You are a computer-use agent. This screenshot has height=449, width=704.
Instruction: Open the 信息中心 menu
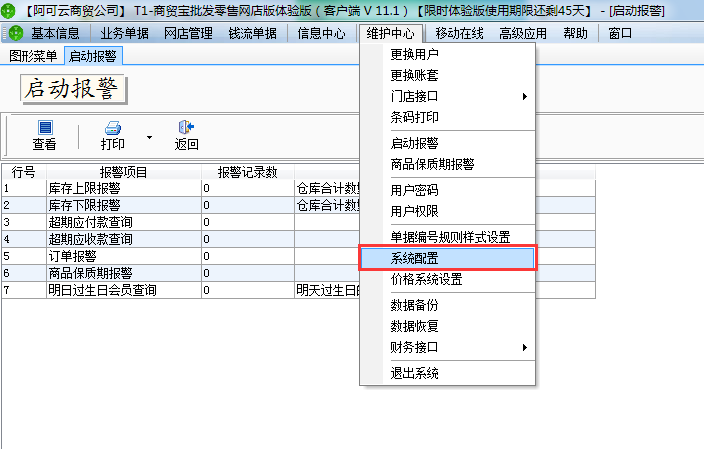click(x=321, y=33)
